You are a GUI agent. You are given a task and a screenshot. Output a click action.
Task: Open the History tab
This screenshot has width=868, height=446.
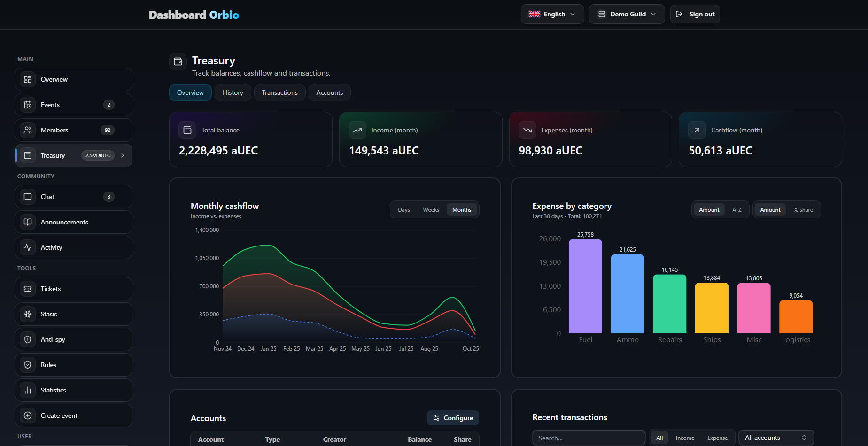coord(232,92)
